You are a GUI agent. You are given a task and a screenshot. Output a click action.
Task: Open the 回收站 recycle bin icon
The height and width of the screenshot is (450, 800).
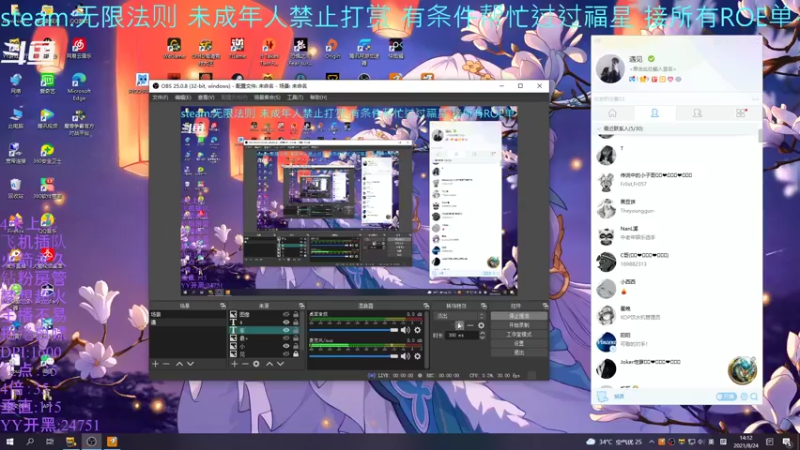[15, 188]
